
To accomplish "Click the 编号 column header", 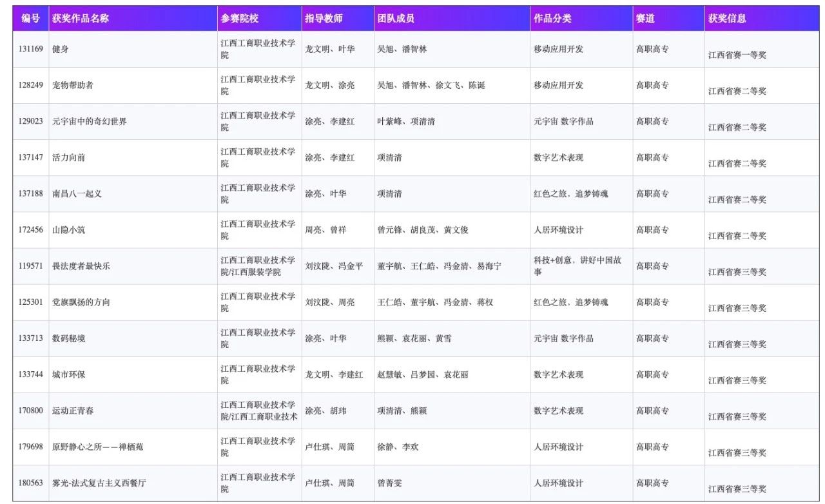I will pyautogui.click(x=30, y=19).
